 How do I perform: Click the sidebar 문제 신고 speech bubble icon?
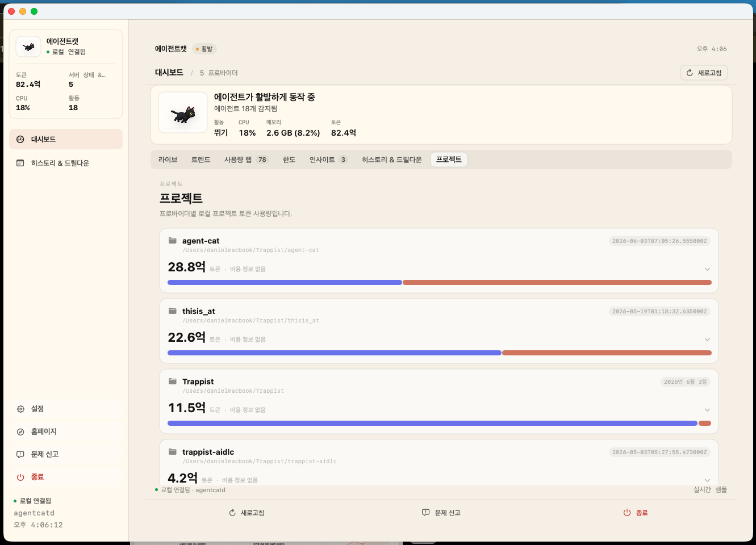20,454
